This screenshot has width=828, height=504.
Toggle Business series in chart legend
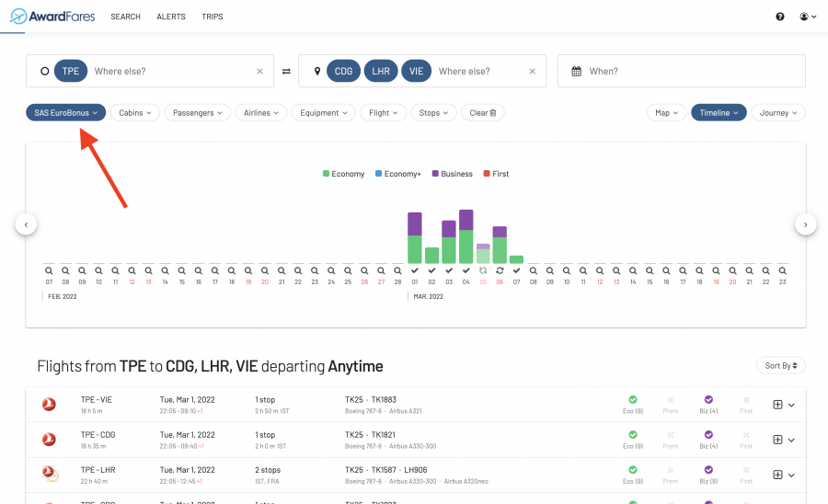click(x=452, y=174)
